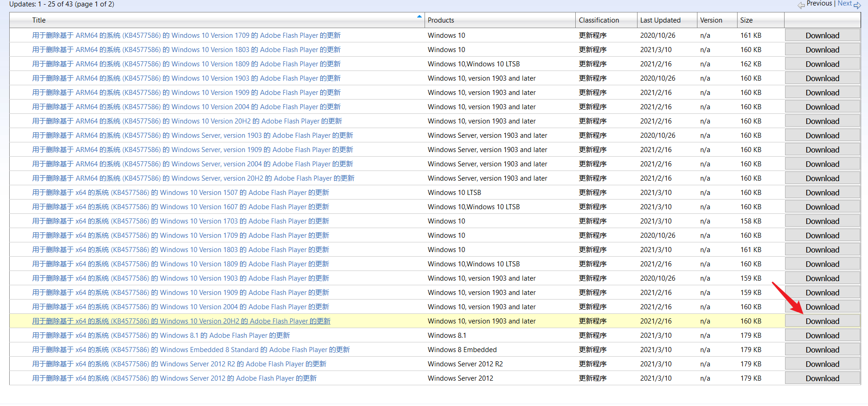868x406 pixels.
Task: Open x64 Windows 10 Version 1607 update link
Action: click(x=181, y=207)
